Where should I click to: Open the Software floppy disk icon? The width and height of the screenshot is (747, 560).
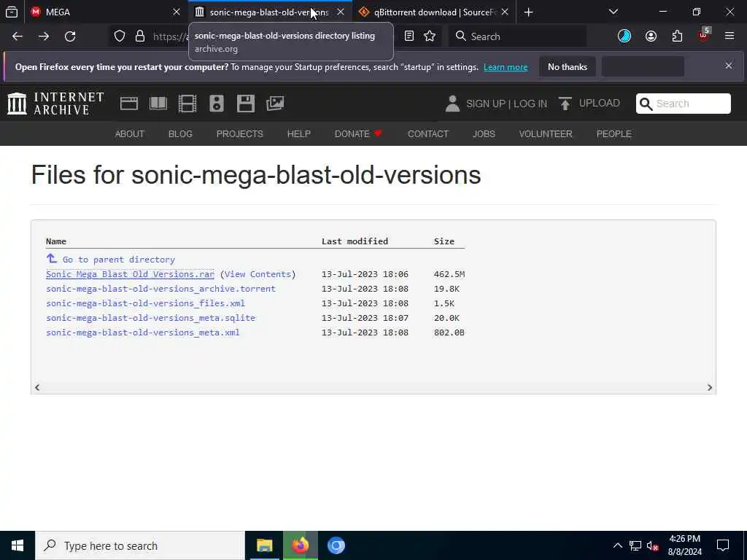point(246,104)
